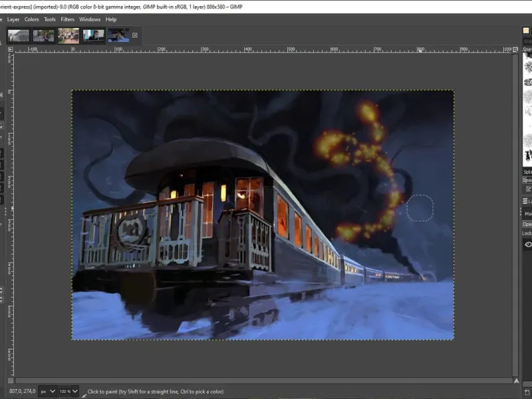Click the image menu arrow at ruler corner
Viewport: 532px width, 399px height.
pyautogui.click(x=10, y=49)
